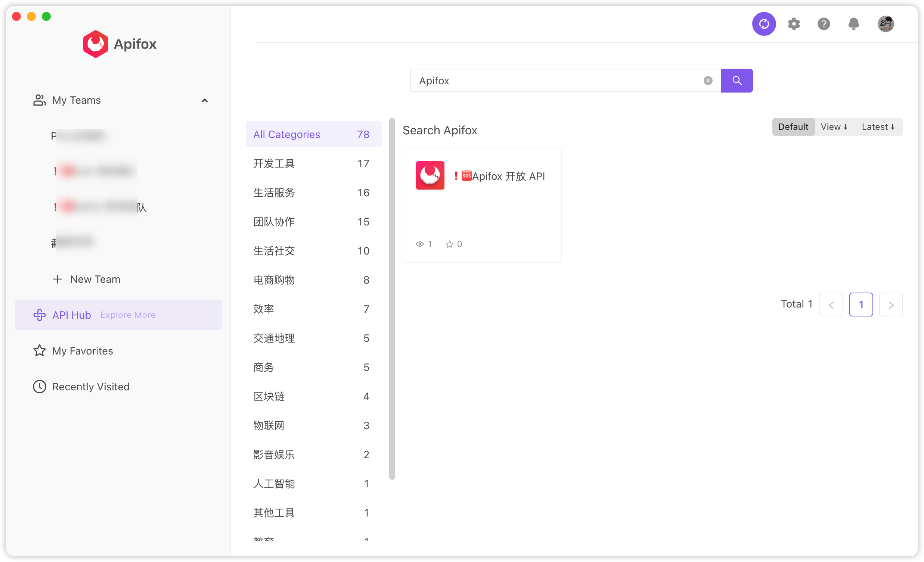The image size is (924, 562).
Task: Open the Apifox 开放 API card title
Action: tap(499, 176)
